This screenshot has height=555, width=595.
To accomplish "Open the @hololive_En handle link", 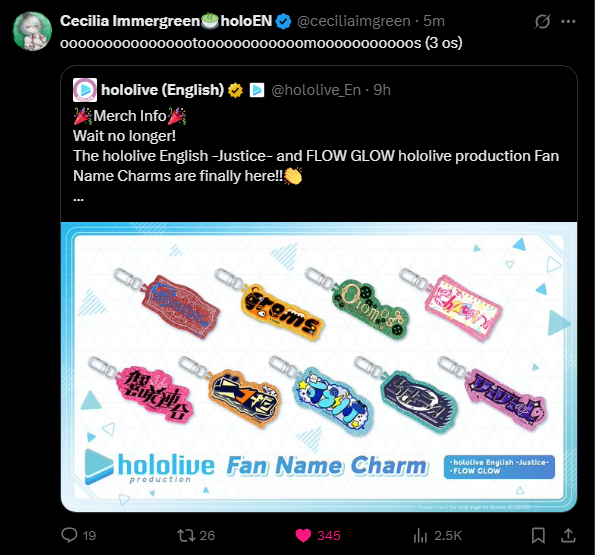I will coord(316,90).
